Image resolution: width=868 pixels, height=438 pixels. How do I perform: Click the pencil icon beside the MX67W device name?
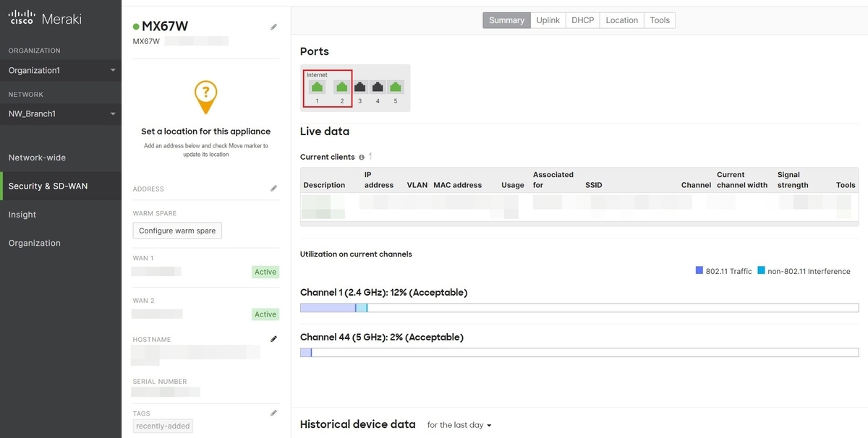tap(273, 26)
